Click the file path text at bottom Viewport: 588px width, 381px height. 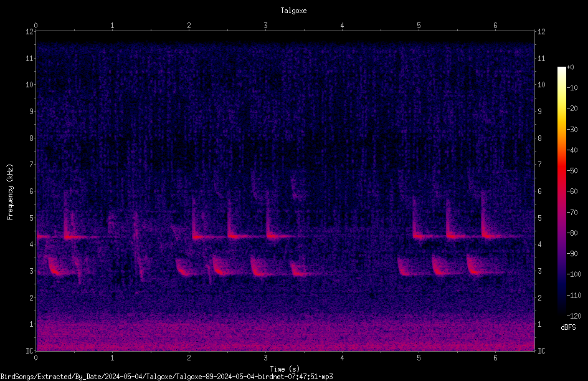tap(166, 377)
